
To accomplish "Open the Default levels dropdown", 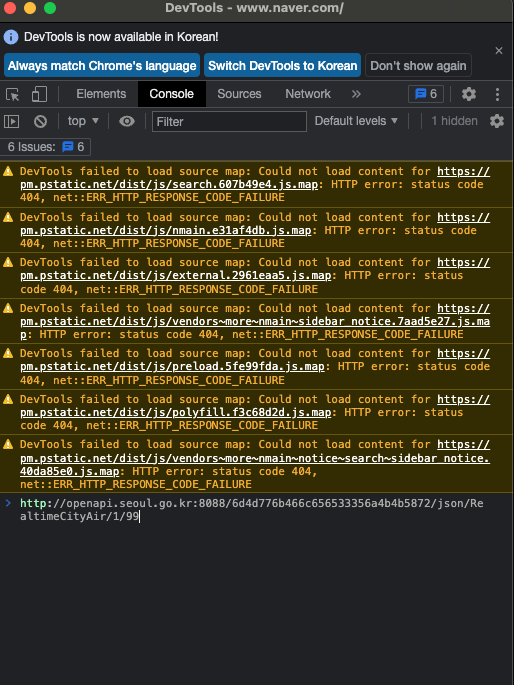I will point(356,121).
